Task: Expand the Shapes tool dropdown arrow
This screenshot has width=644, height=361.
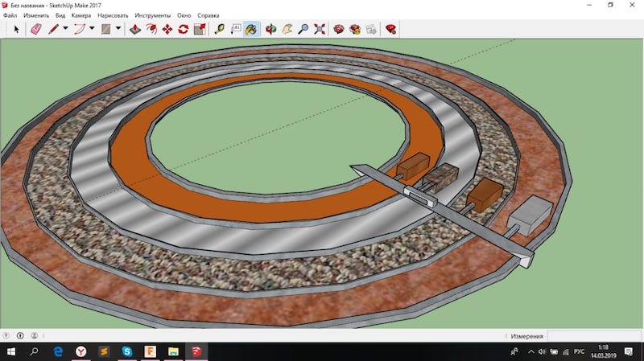Action: 118,29
